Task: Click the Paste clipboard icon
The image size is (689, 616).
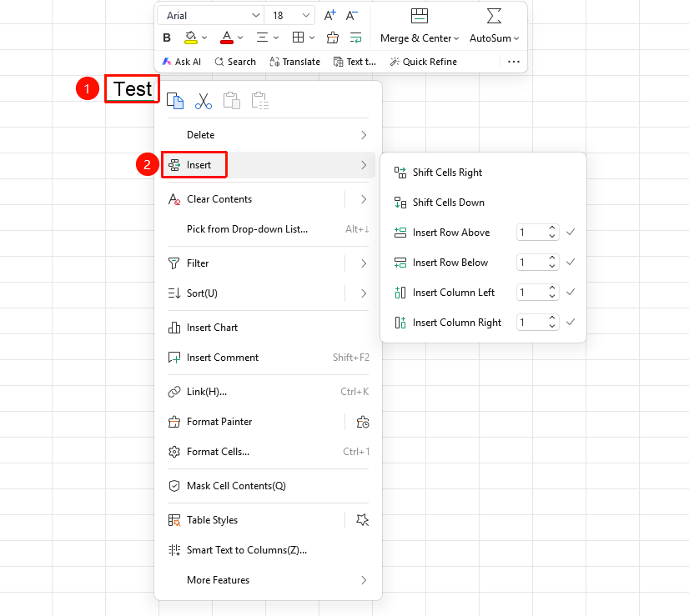Action: pyautogui.click(x=232, y=101)
